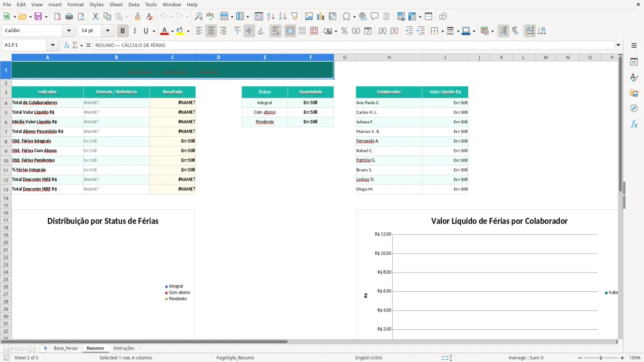Insert a pivot table

point(332,17)
